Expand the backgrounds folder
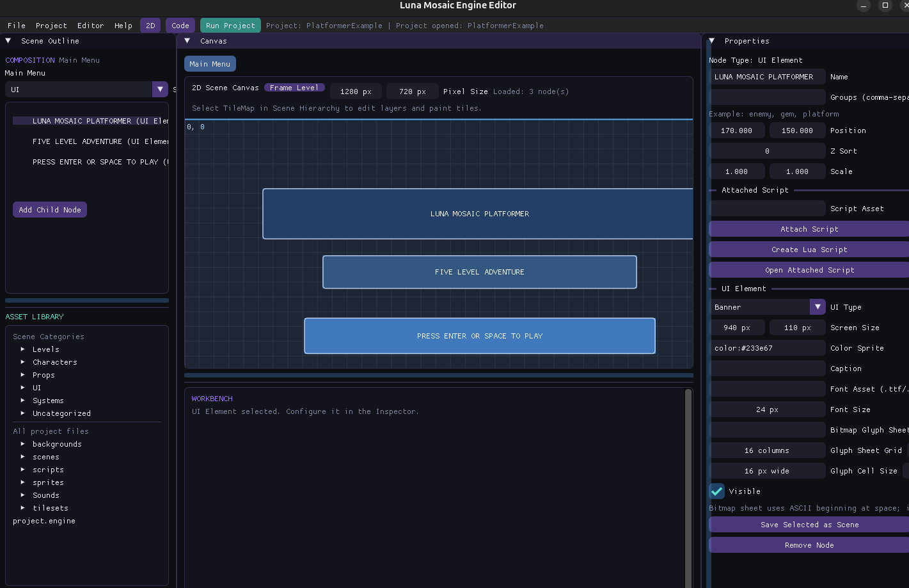This screenshot has width=909, height=588. [23, 444]
